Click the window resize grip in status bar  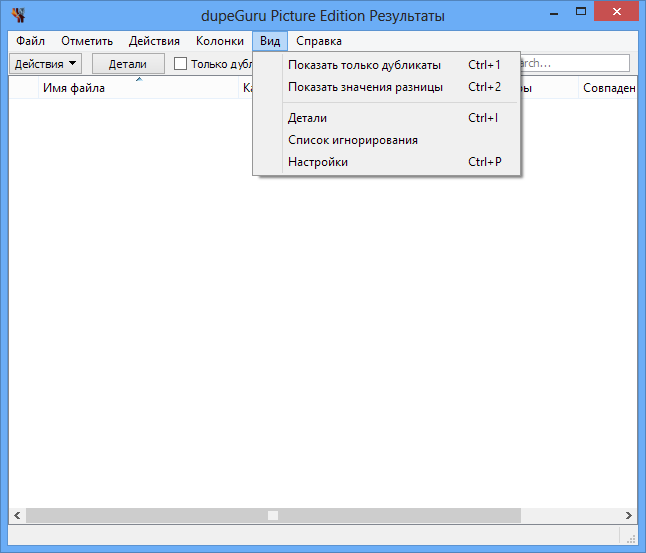coord(631,538)
